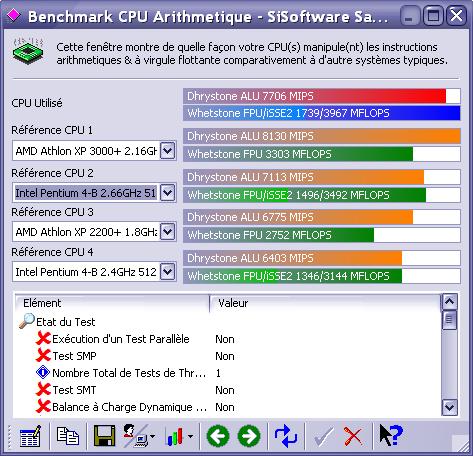Screen dimensions: 473x456
Task: Cancel with the red X toolbar icon
Action: coord(353,436)
